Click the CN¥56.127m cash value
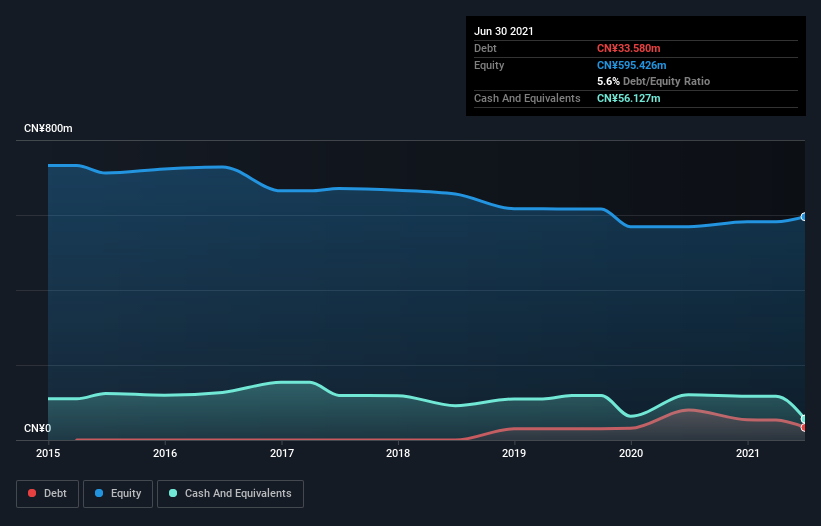 pyautogui.click(x=628, y=98)
